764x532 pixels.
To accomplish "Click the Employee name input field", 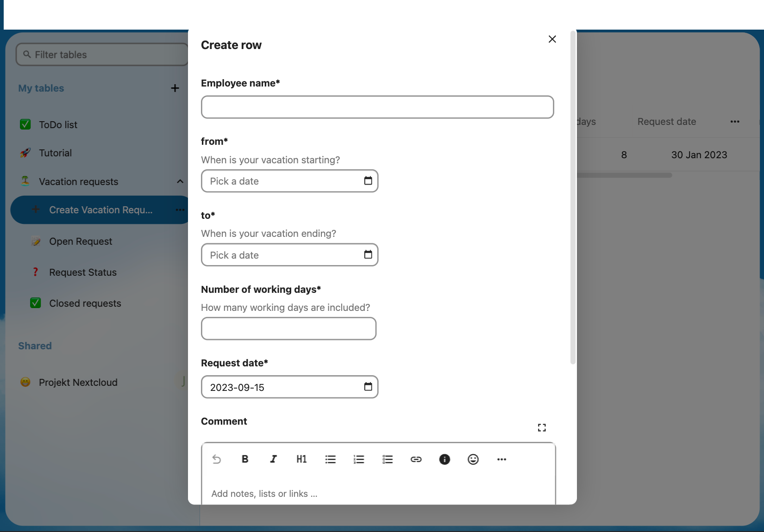I will pos(377,107).
